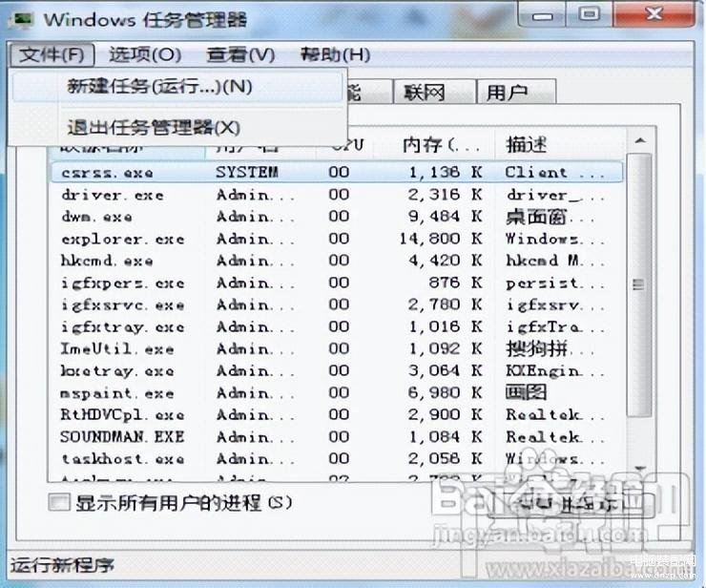This screenshot has width=706, height=588.
Task: Click memory value 6,980 K
Action: (x=445, y=392)
